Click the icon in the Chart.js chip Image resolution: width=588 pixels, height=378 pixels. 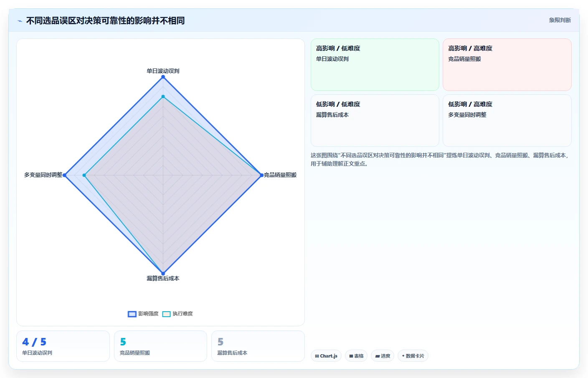(317, 356)
